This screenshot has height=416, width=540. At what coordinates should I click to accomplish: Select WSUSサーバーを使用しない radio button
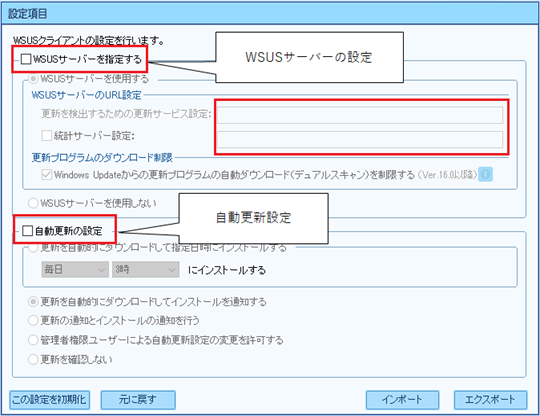tap(33, 203)
